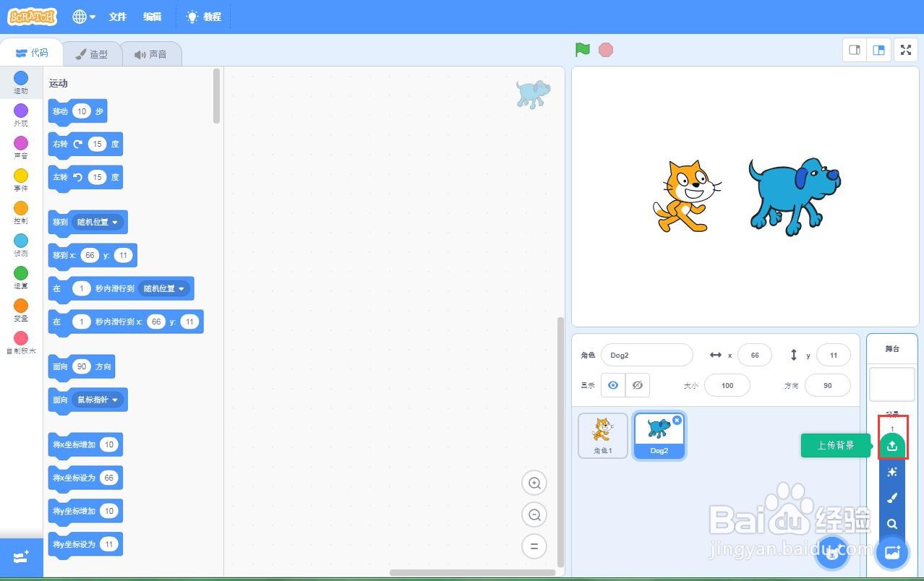
Task: Switch to small stage layout
Action: pyautogui.click(x=855, y=50)
